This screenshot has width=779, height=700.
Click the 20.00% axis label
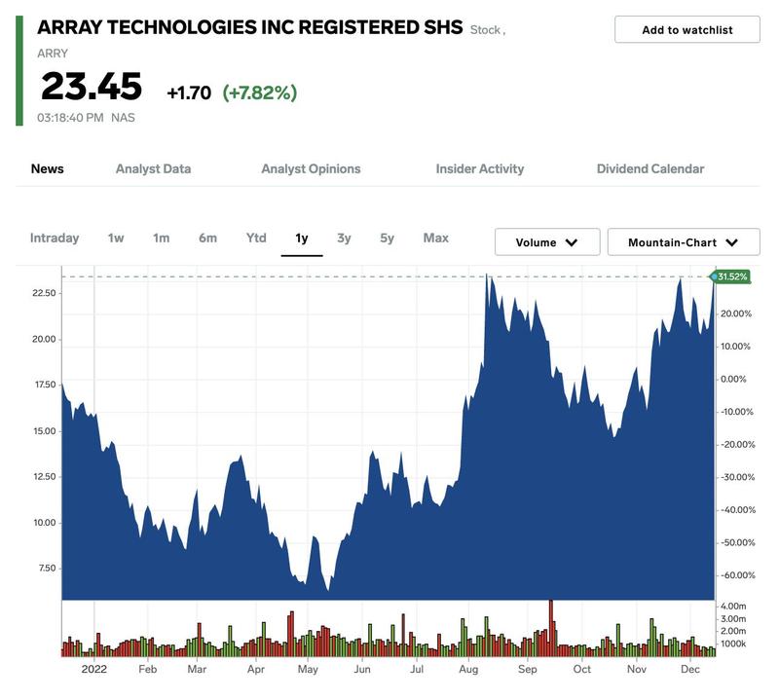736,313
